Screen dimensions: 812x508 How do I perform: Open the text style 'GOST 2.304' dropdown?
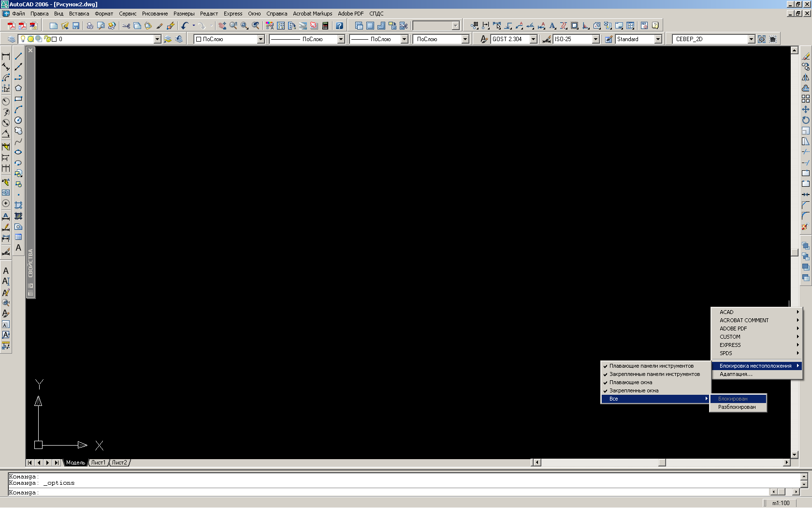pyautogui.click(x=534, y=39)
